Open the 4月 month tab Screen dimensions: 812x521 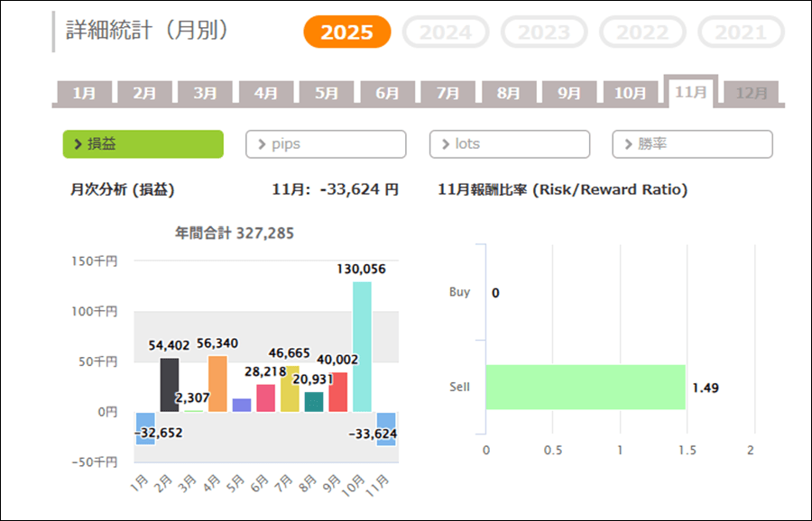pos(266,93)
